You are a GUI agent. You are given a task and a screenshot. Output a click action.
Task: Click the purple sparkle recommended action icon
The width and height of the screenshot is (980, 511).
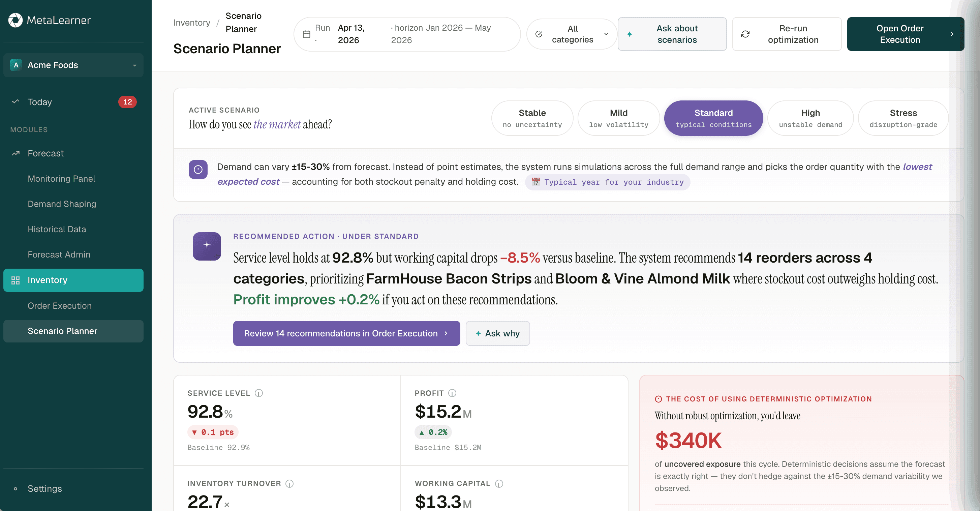click(207, 246)
